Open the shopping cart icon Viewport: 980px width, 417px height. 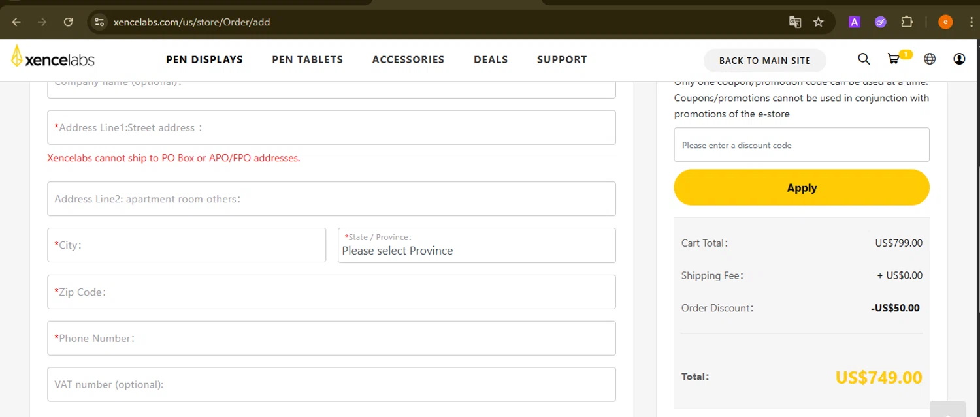tap(894, 59)
